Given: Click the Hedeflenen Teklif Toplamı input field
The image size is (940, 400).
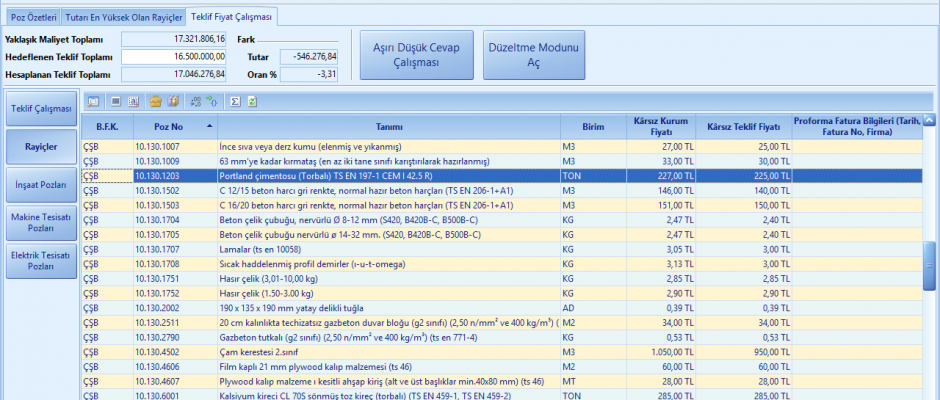Looking at the screenshot, I should (173, 56).
